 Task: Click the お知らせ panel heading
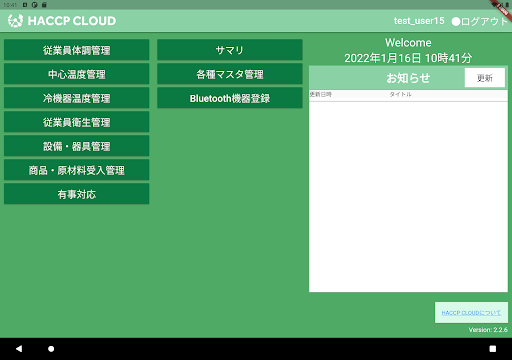[408, 78]
